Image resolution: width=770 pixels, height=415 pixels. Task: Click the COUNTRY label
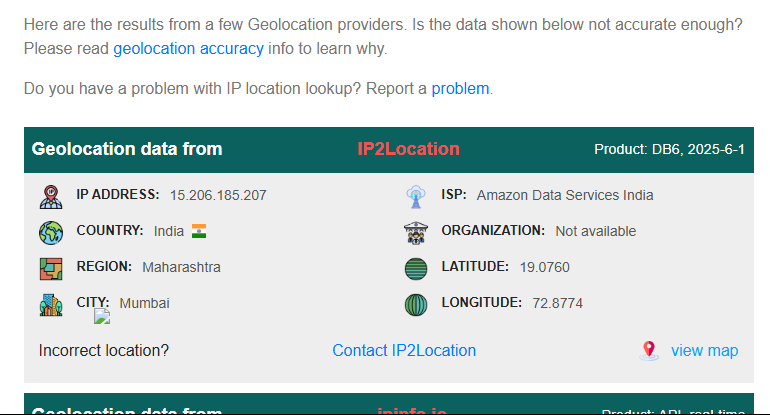110,230
